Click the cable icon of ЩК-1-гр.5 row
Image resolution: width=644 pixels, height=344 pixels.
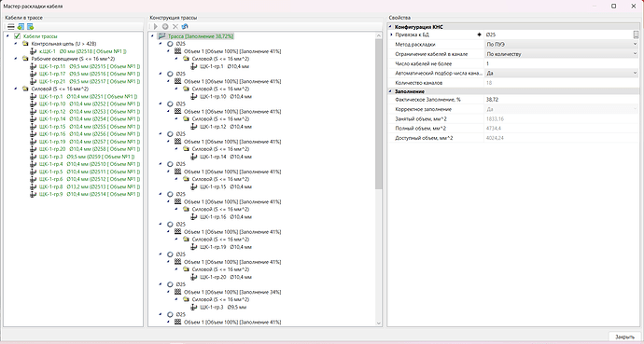coord(34,172)
